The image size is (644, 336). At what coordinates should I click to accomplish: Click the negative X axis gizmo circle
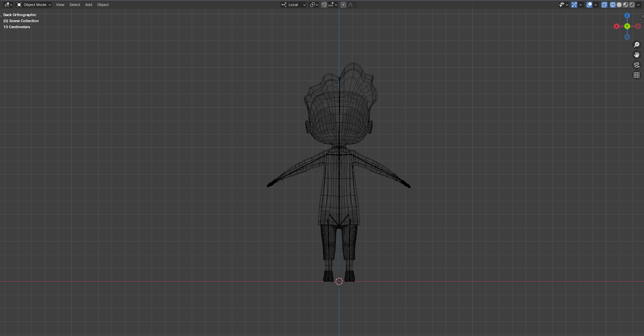(638, 26)
